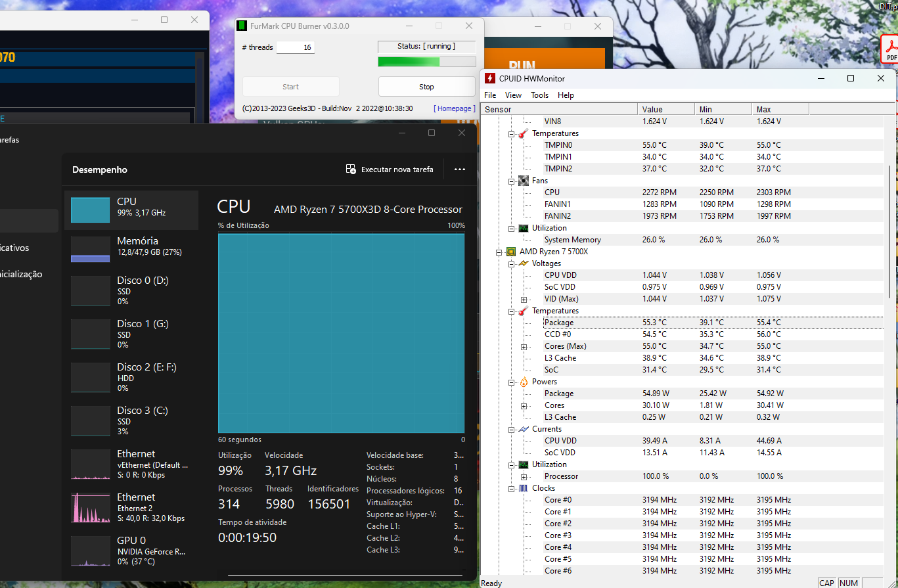The width and height of the screenshot is (898, 588).
Task: Click the HWMonitor lightning icon in the title bar
Action: pyautogui.click(x=490, y=78)
